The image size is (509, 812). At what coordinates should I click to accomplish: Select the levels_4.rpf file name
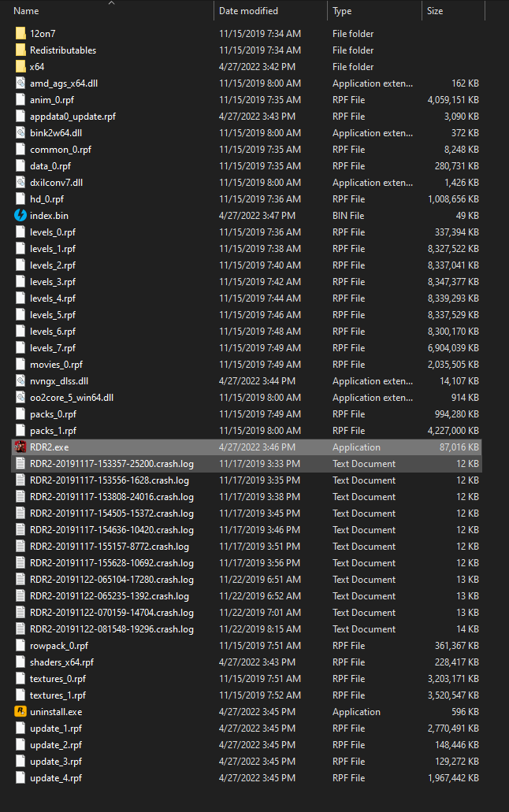click(x=53, y=298)
